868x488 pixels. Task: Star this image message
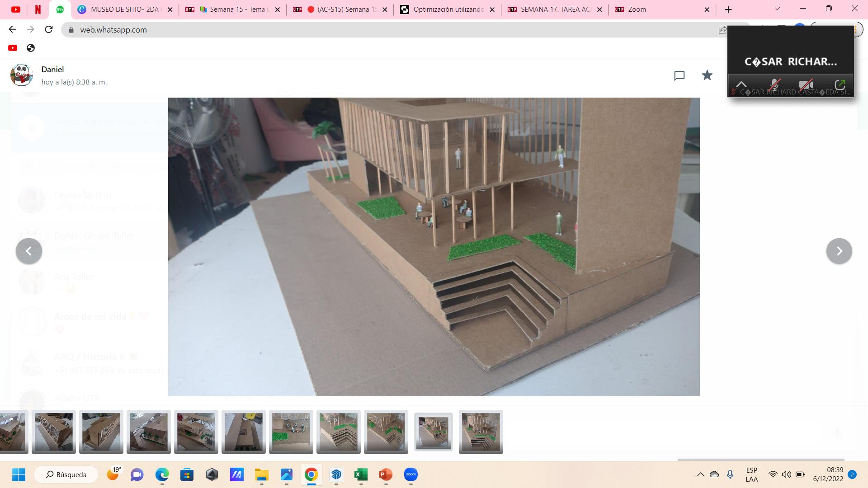pyautogui.click(x=707, y=75)
